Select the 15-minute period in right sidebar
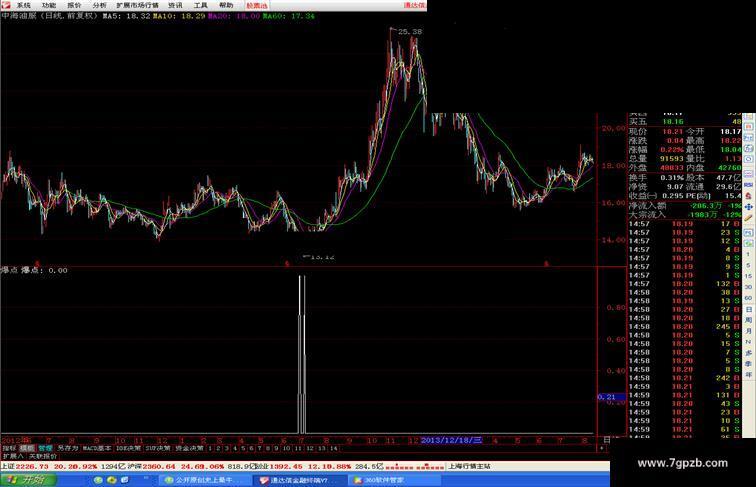The width and height of the screenshot is (756, 487). [x=748, y=276]
